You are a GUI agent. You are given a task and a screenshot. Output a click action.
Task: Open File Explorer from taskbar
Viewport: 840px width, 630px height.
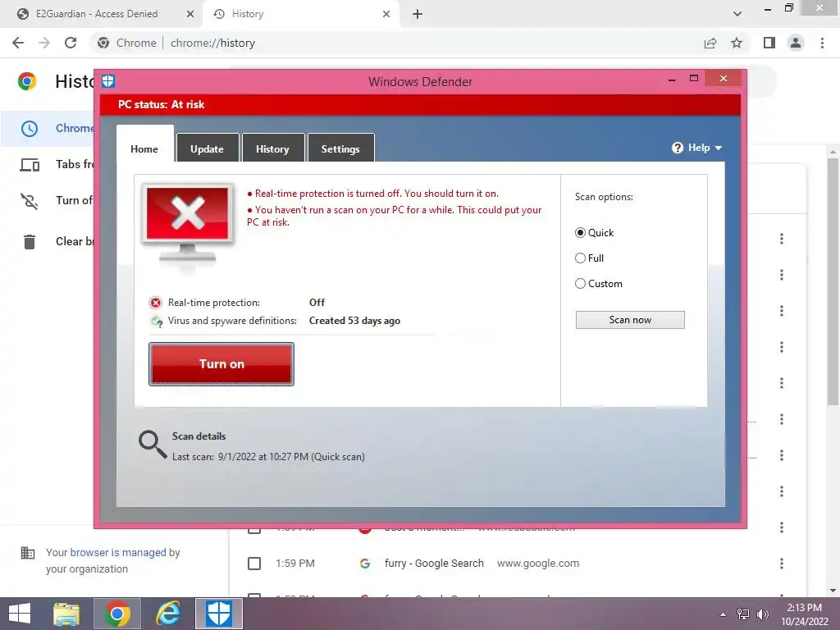coord(66,614)
